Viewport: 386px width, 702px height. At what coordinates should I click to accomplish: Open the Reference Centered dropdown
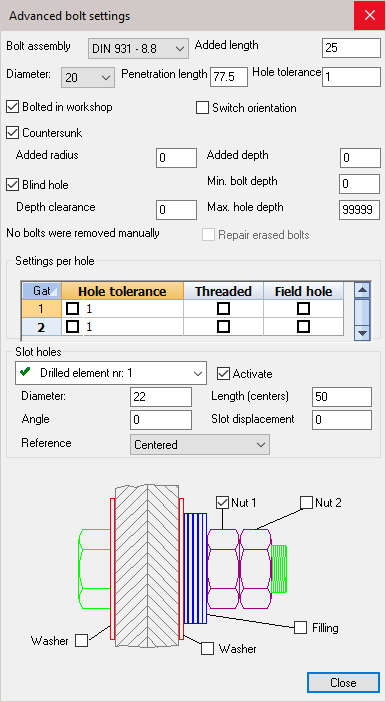click(x=200, y=445)
